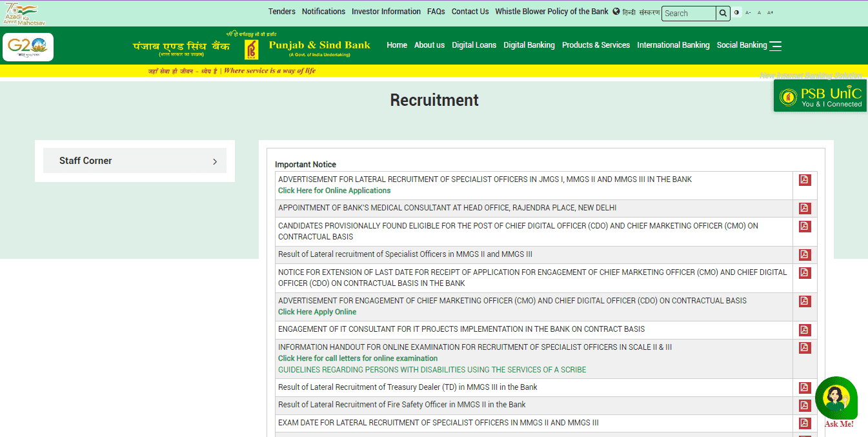
Task: Click Here for Online Applications link
Action: coord(334,190)
